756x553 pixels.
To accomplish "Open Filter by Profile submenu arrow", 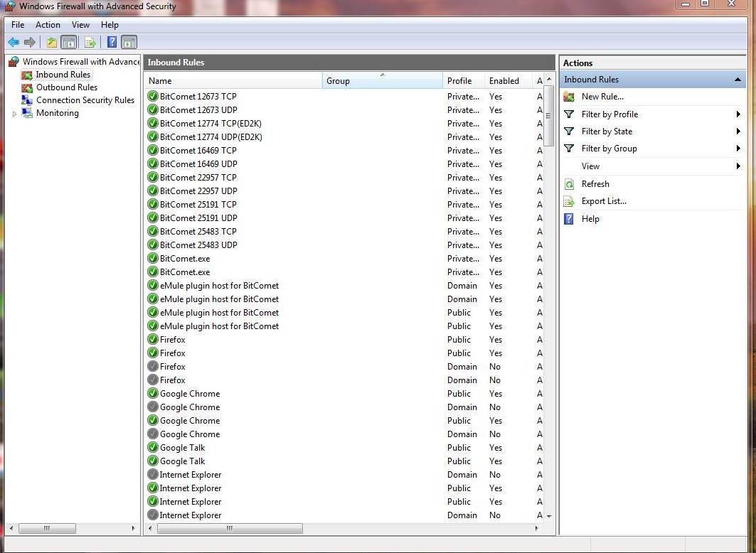I will 738,114.
